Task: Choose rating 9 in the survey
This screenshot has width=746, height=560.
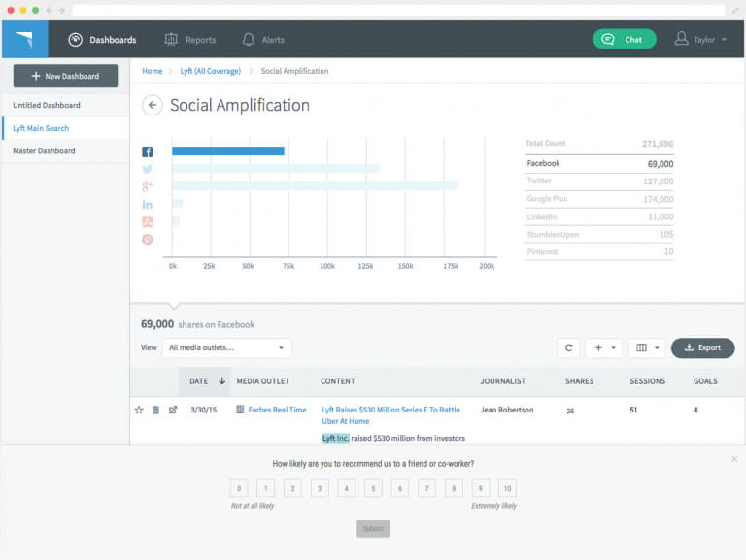Action: [481, 488]
